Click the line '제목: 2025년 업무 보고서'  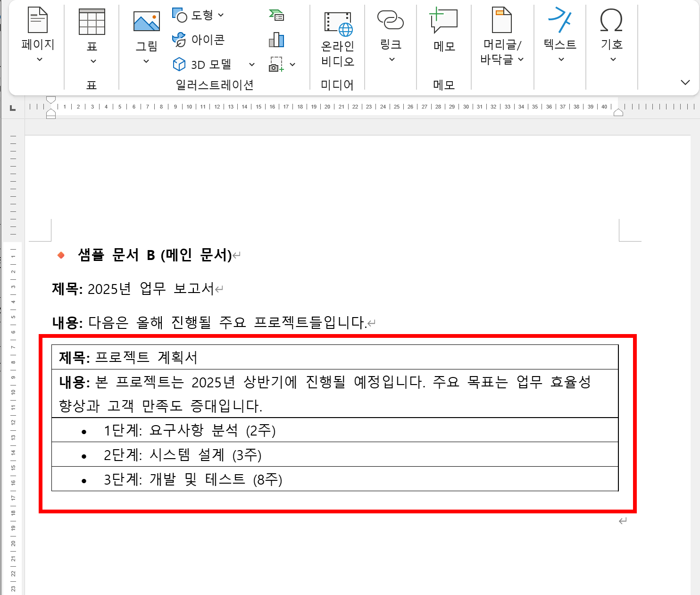(133, 289)
